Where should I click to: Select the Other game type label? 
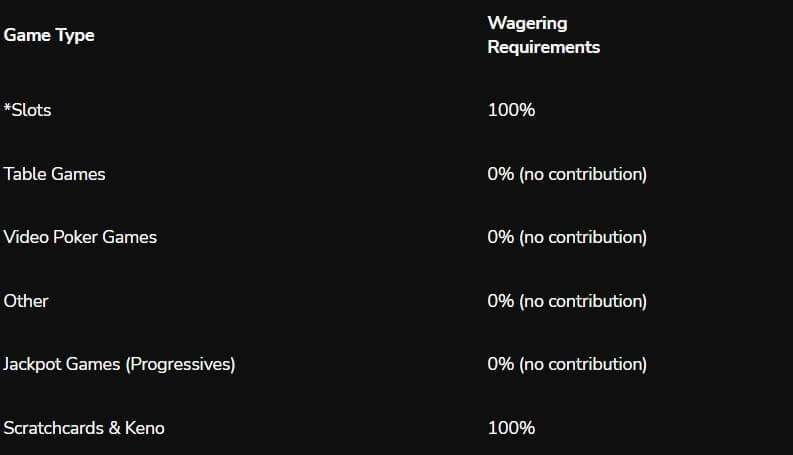[x=26, y=301]
